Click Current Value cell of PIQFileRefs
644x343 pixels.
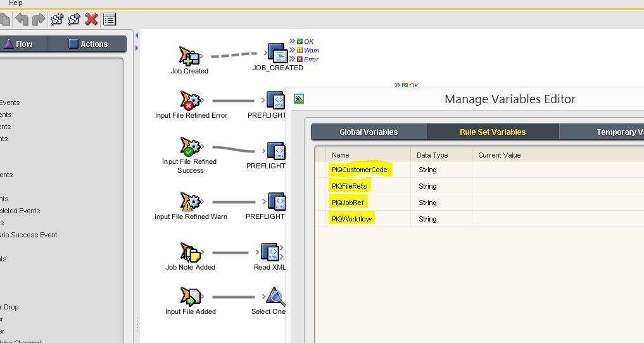pos(558,186)
